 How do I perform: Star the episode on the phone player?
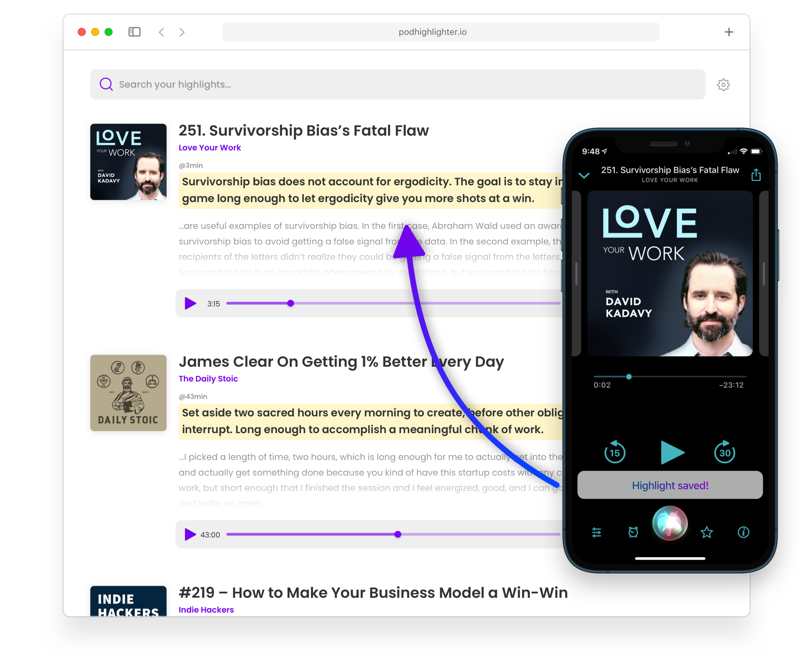click(706, 532)
